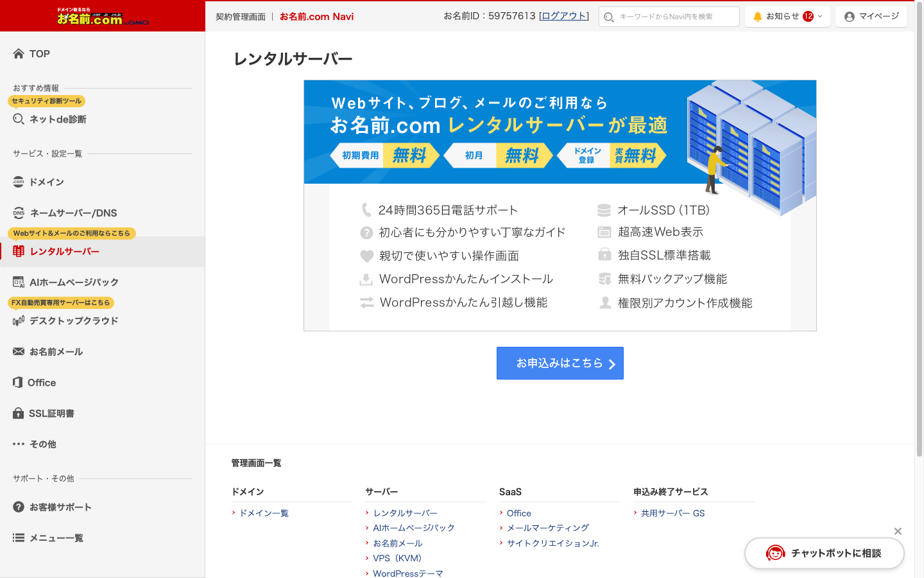924x578 pixels.
Task: Click the Navi keyword search field
Action: point(669,17)
